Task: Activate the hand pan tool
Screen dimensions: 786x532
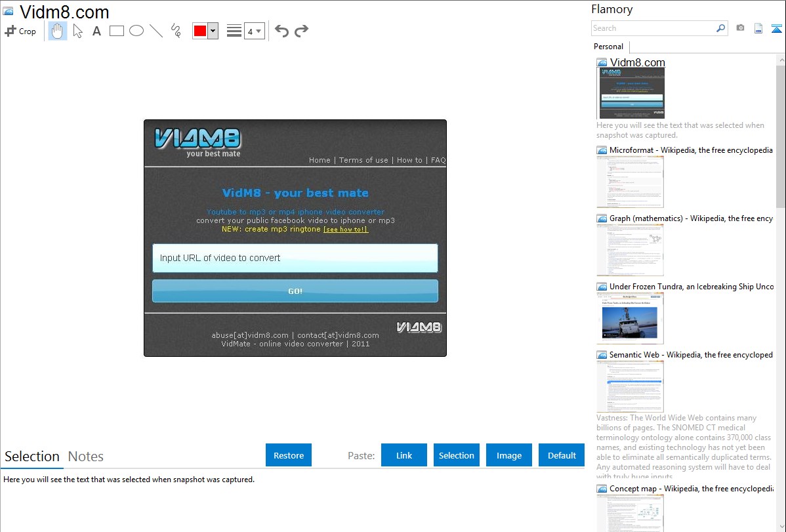Action: coord(57,31)
